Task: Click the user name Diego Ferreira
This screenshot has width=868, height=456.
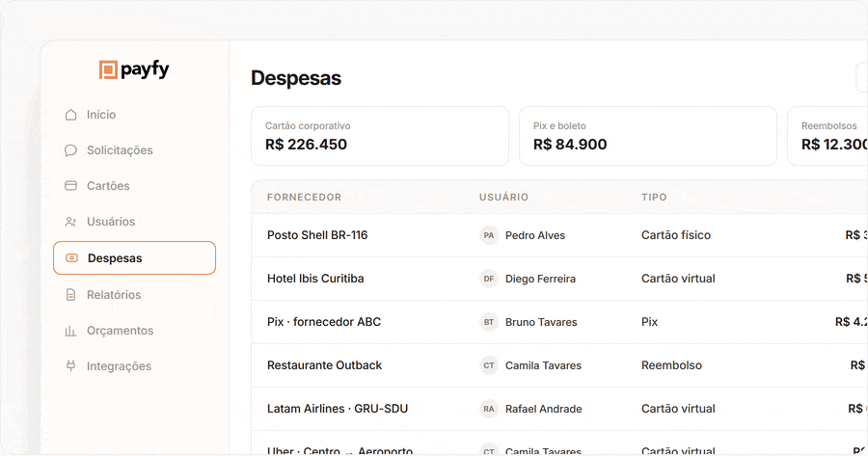Action: [540, 279]
